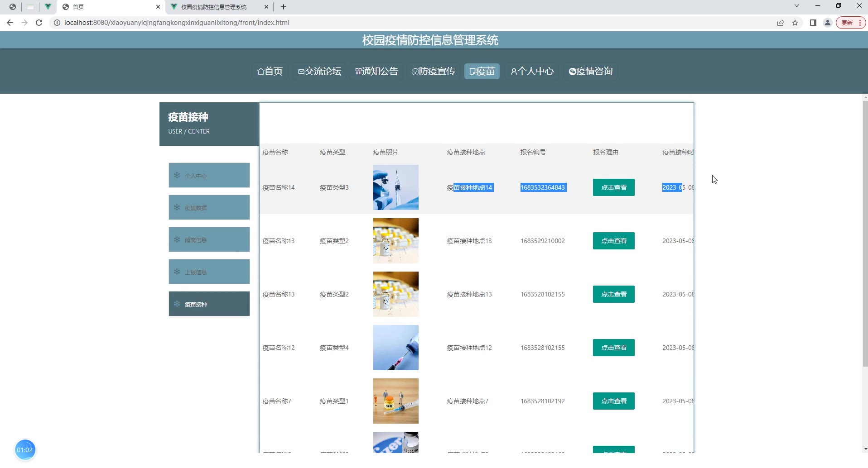Click the 1683529210002 cell
868x468 pixels.
click(x=543, y=241)
